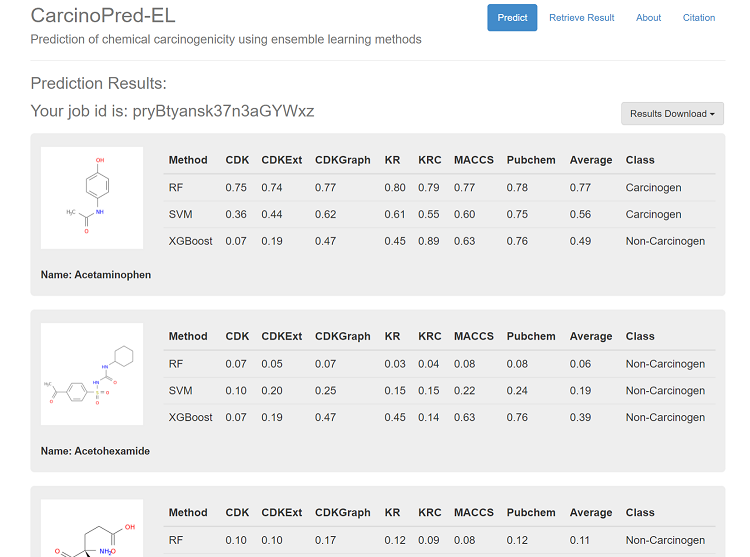Click Acetaminophen XGBoost average value 0.49
750x557 pixels.
(580, 241)
